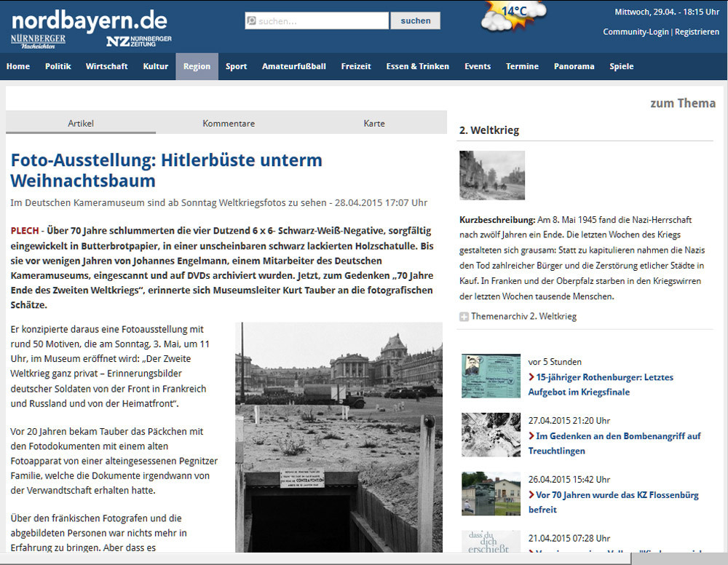Image resolution: width=728 pixels, height=565 pixels.
Task: Open Community-Login link
Action: (x=636, y=31)
